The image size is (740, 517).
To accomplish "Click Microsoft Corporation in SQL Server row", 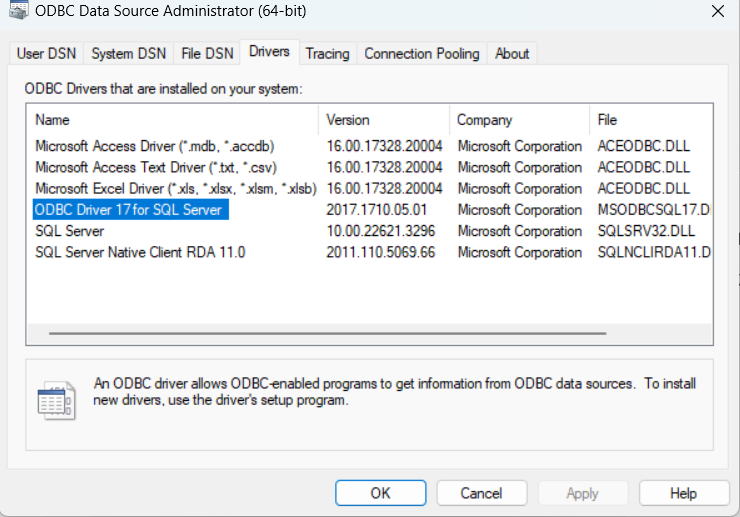I will 520,231.
